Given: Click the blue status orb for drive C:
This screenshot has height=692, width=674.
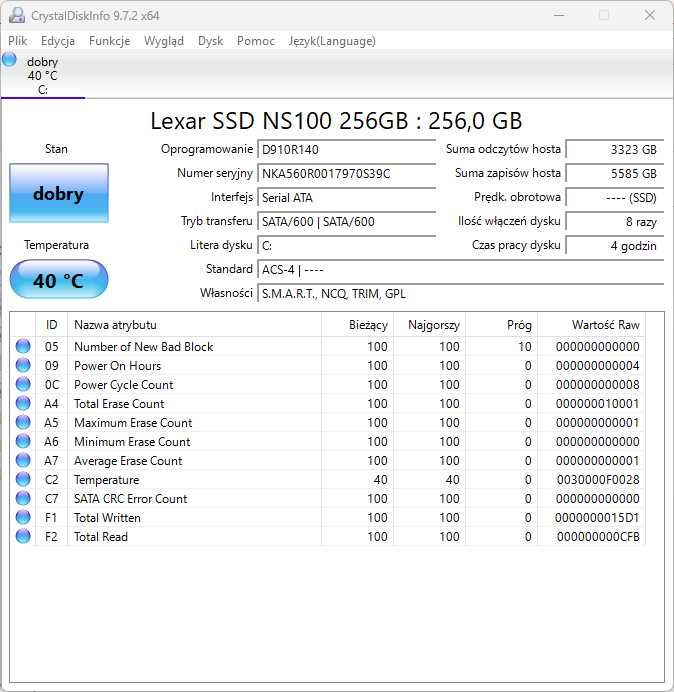Looking at the screenshot, I should pos(9,60).
